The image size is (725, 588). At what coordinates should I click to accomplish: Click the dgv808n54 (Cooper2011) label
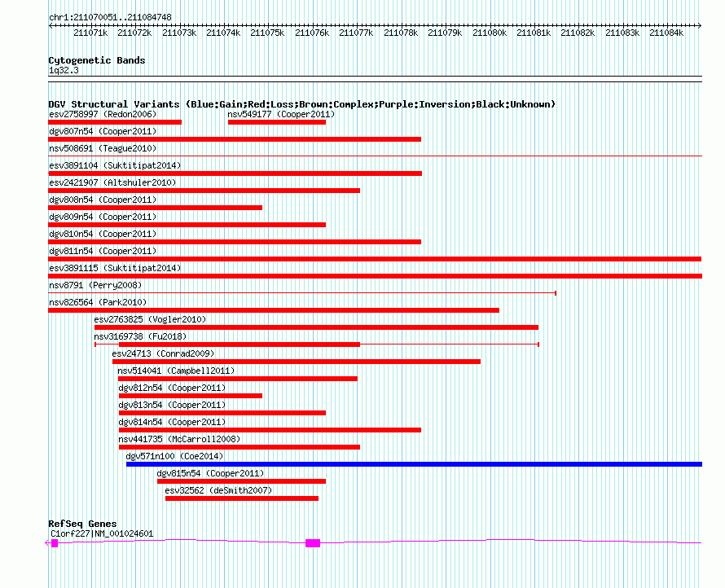(103, 200)
